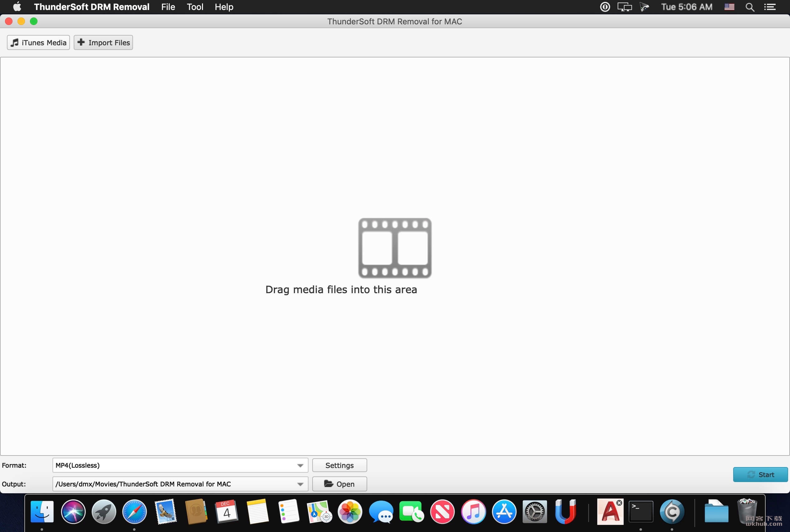Open News from the dock
Screen dimensions: 790x532
coord(442,511)
